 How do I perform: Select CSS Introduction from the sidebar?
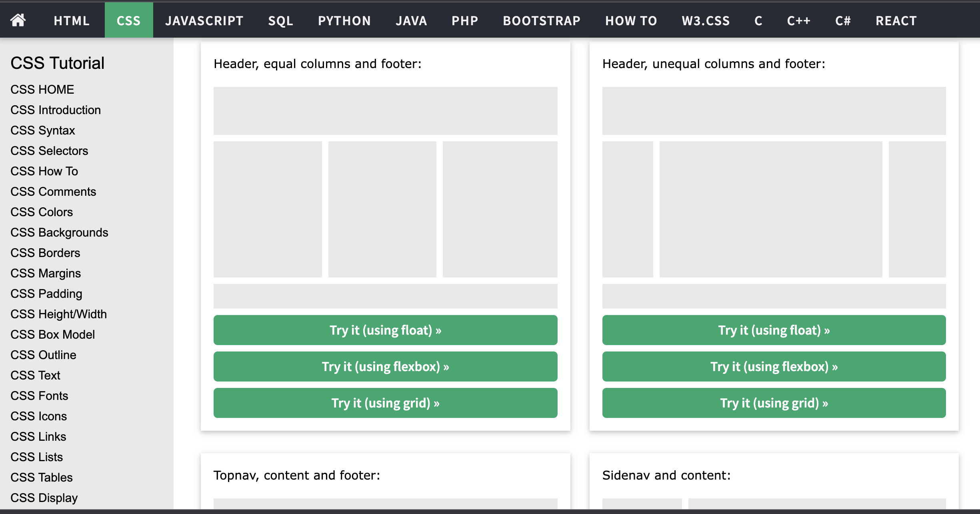(x=56, y=110)
